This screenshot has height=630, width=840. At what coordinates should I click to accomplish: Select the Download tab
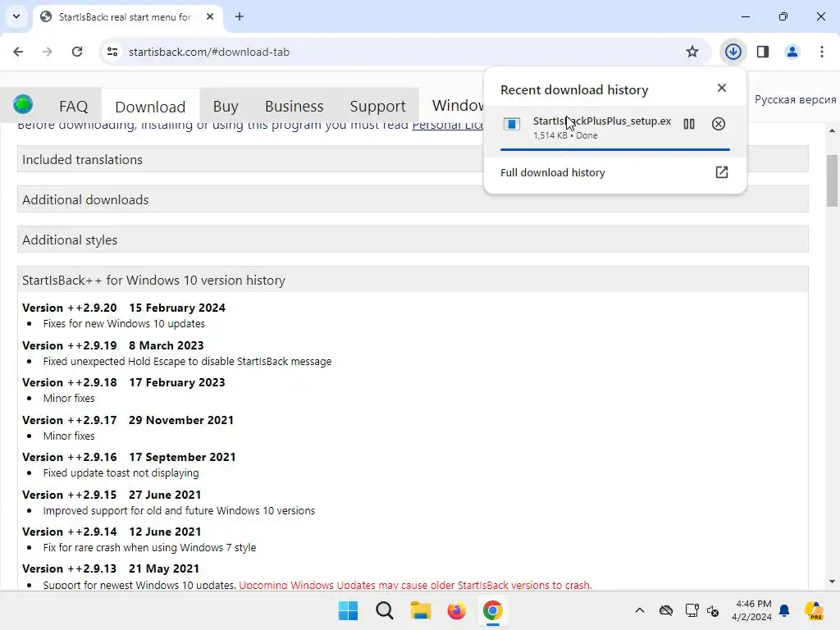[150, 107]
